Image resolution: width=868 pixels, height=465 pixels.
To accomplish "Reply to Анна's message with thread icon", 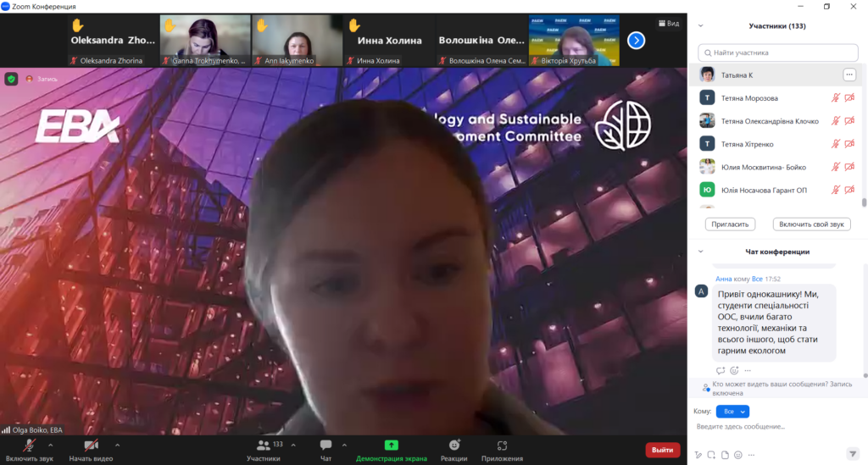I will pos(721,370).
